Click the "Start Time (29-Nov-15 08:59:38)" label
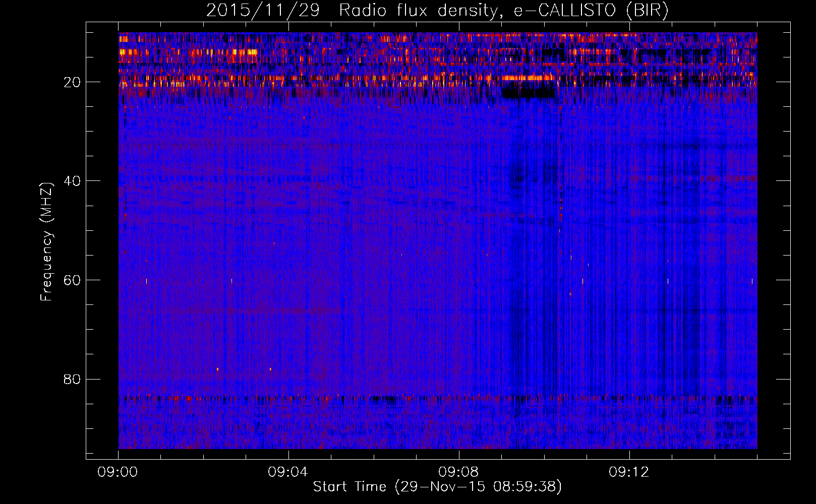The image size is (816, 504). coord(437,487)
